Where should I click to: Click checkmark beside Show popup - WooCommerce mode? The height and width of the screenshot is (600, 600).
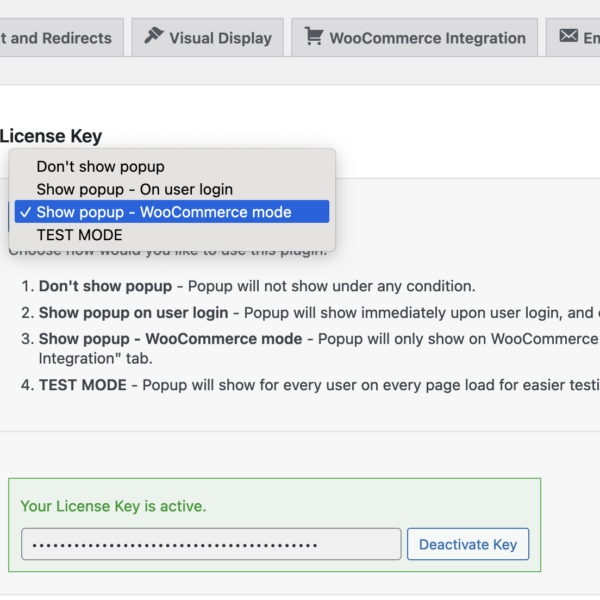tap(25, 212)
